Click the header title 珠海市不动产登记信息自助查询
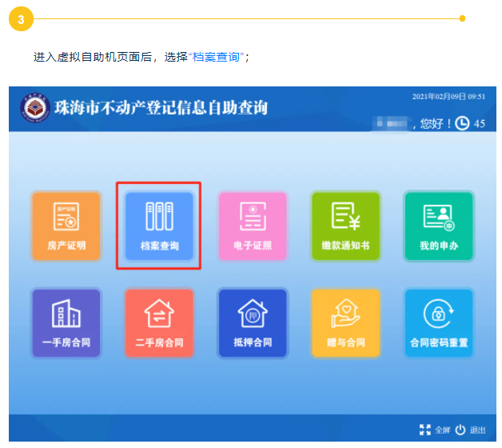Image resolution: width=502 pixels, height=448 pixels. point(161,108)
